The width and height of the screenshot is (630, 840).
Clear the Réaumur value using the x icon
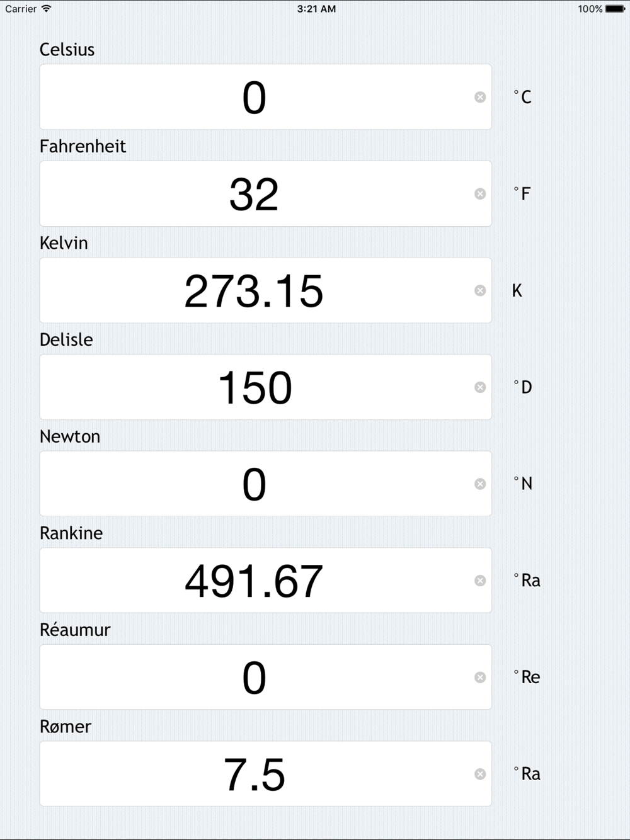(x=480, y=678)
